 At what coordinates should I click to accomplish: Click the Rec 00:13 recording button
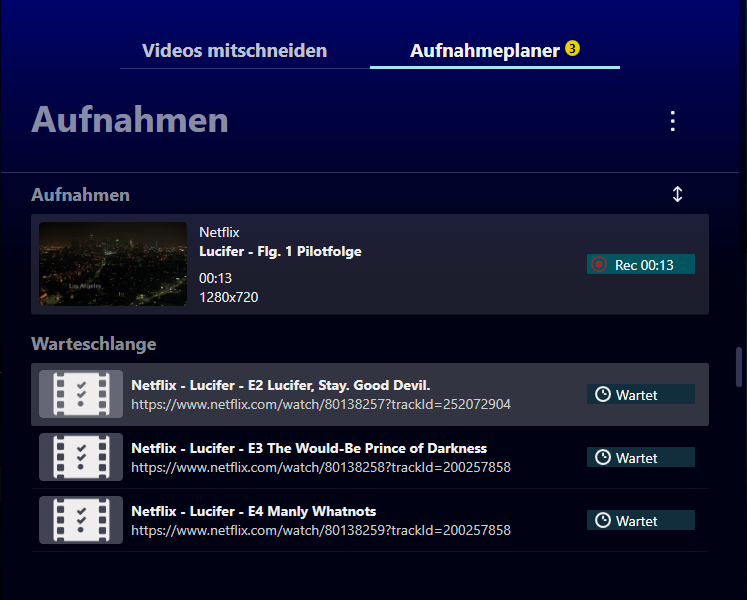click(x=641, y=264)
